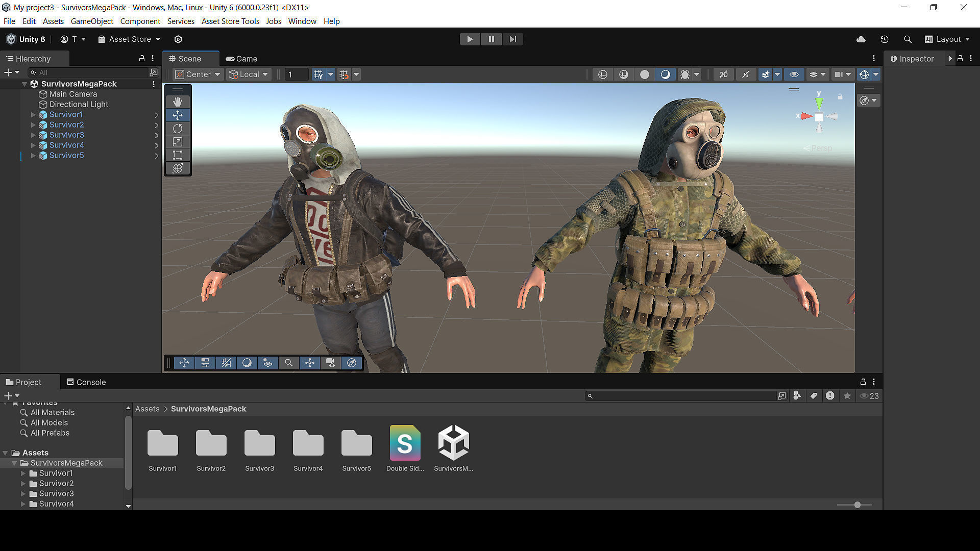
Task: Toggle grid visibility in scene
Action: click(x=318, y=74)
